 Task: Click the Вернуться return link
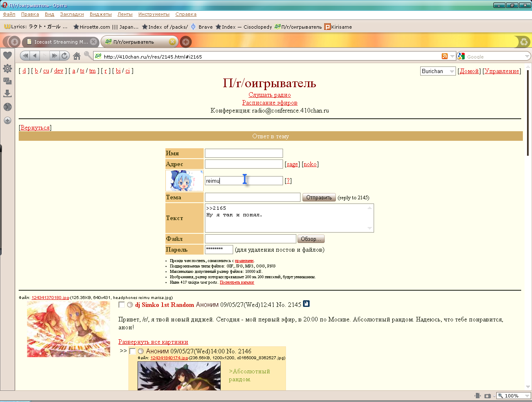pos(35,127)
